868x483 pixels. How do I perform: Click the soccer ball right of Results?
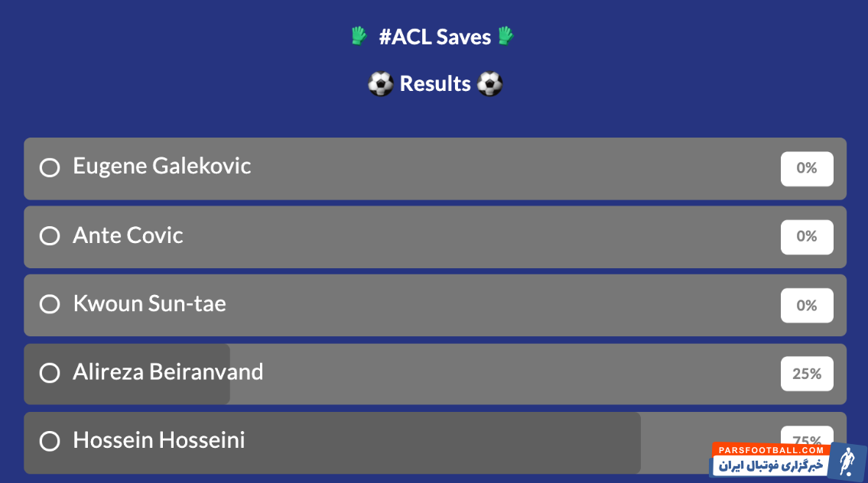[x=490, y=84]
